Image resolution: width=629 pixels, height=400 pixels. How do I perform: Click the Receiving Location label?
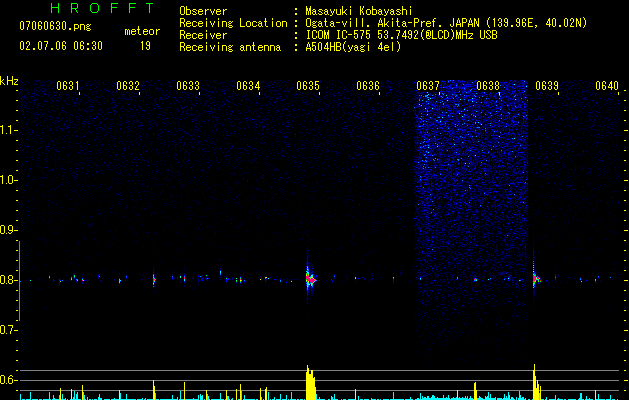[x=233, y=23]
